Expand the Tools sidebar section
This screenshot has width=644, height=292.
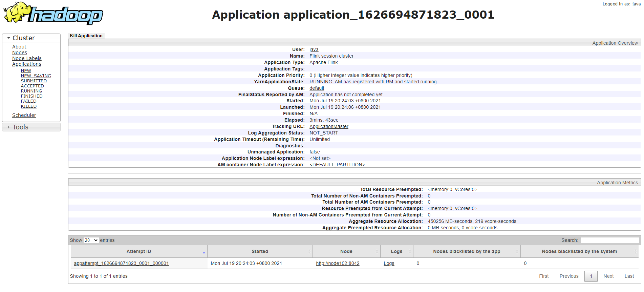(x=31, y=127)
